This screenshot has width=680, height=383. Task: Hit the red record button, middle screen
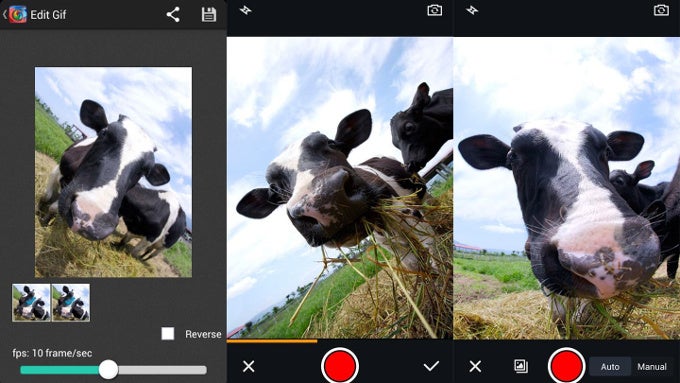click(340, 366)
